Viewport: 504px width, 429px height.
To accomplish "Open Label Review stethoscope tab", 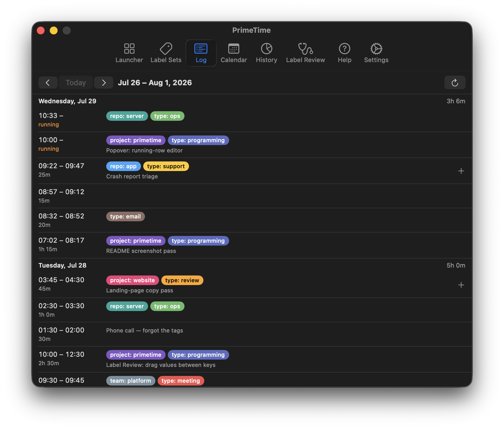I will pyautogui.click(x=305, y=53).
